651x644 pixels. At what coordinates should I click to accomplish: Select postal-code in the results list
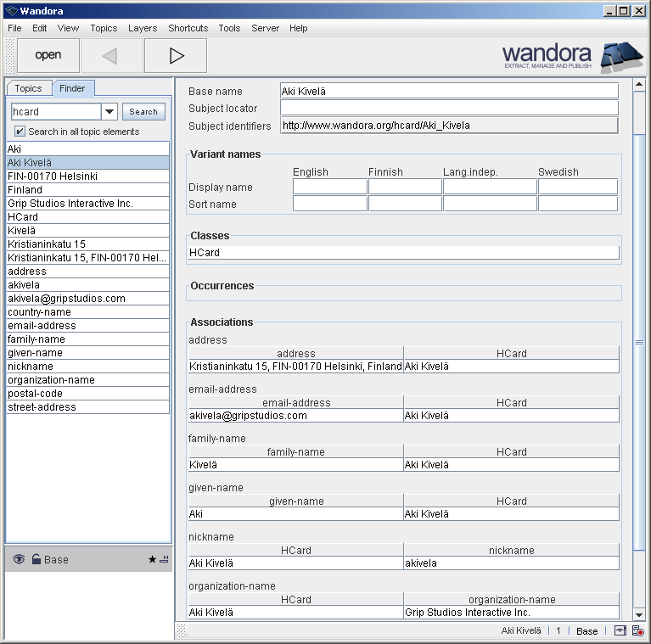pyautogui.click(x=88, y=394)
